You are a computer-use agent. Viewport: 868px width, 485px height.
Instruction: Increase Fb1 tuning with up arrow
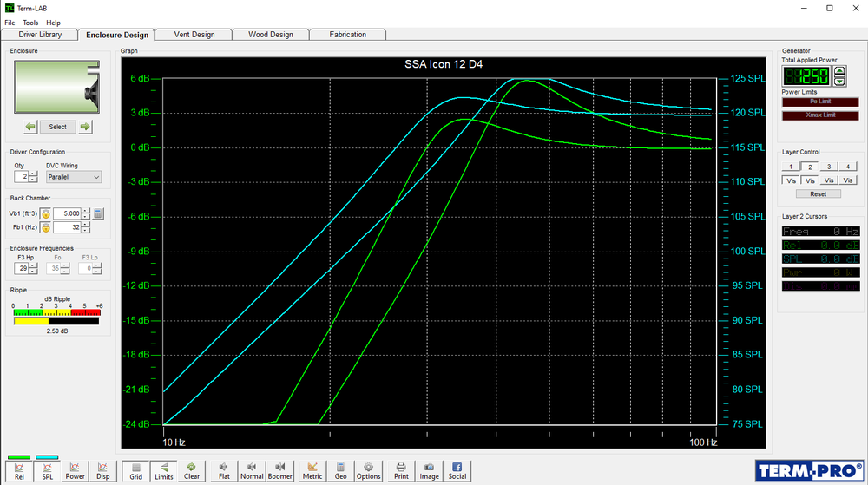(x=85, y=225)
